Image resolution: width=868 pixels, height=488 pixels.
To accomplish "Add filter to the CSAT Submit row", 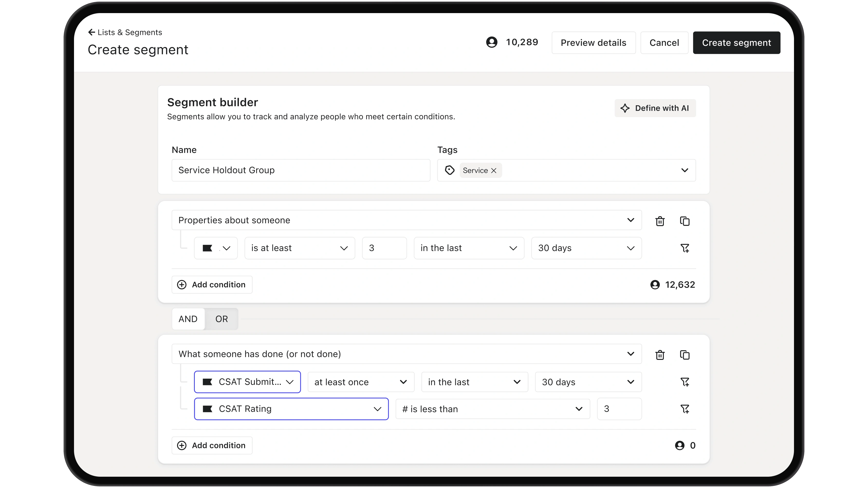I will (x=685, y=382).
